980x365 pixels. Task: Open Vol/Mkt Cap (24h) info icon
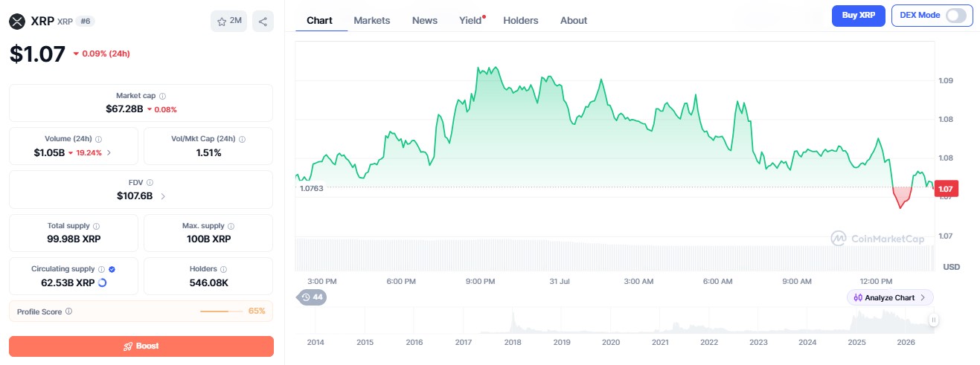pos(242,139)
